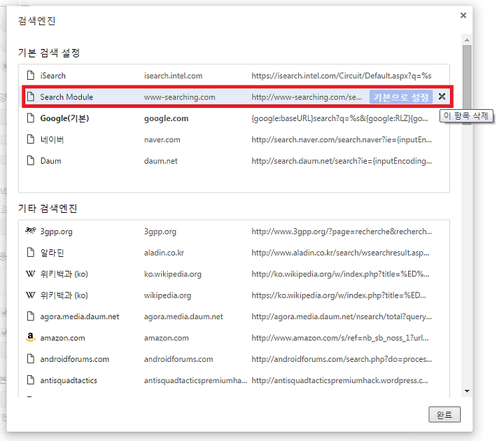504x441 pixels.
Task: Click the http://www-searching.com/se... URL
Action: click(x=307, y=97)
